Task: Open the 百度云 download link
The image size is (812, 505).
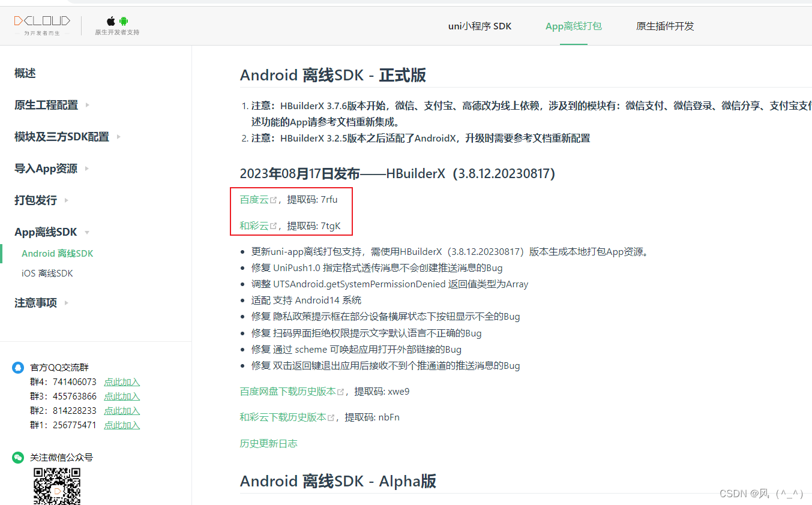Action: pyautogui.click(x=254, y=200)
